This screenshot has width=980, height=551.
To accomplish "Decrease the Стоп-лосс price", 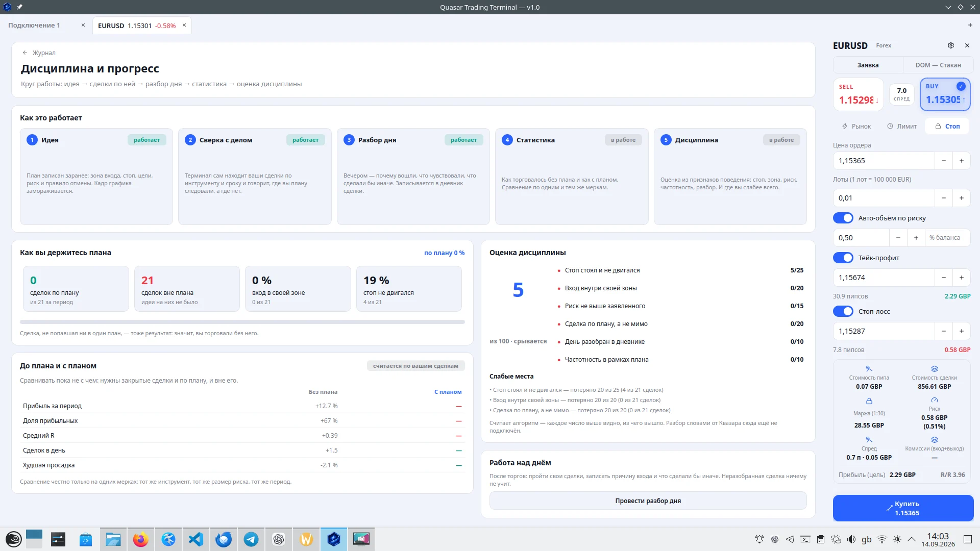I will point(943,331).
